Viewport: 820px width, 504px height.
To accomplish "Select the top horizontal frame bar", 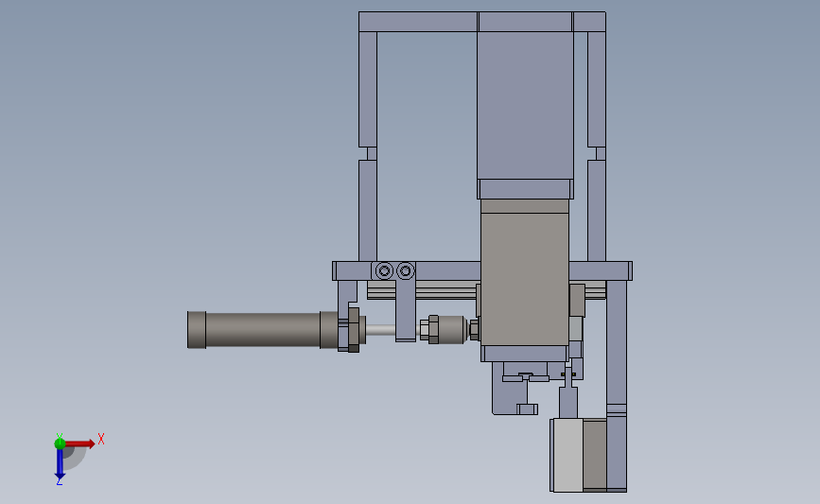I will 482,22.
